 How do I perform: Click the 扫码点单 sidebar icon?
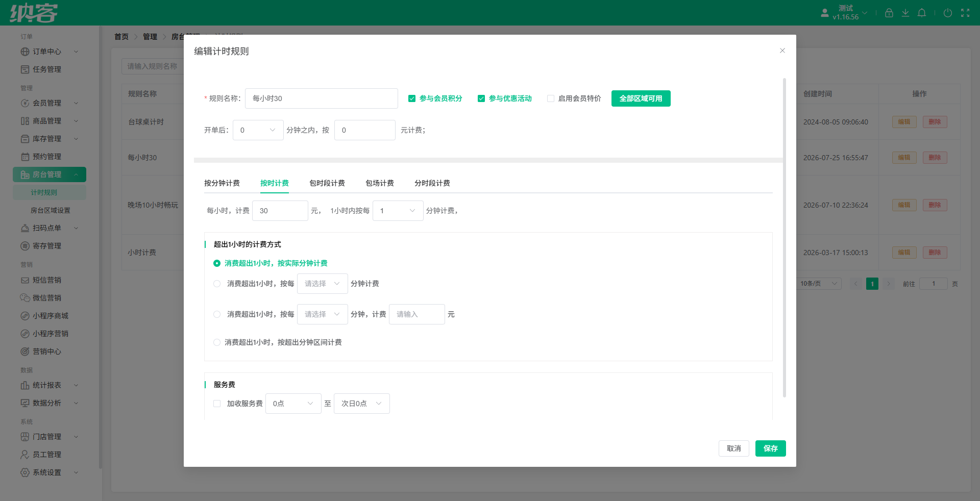coord(25,228)
